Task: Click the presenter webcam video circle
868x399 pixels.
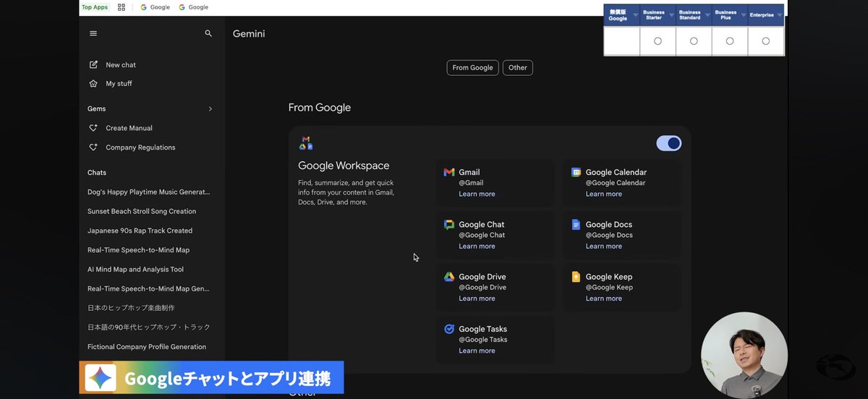Action: click(x=744, y=355)
